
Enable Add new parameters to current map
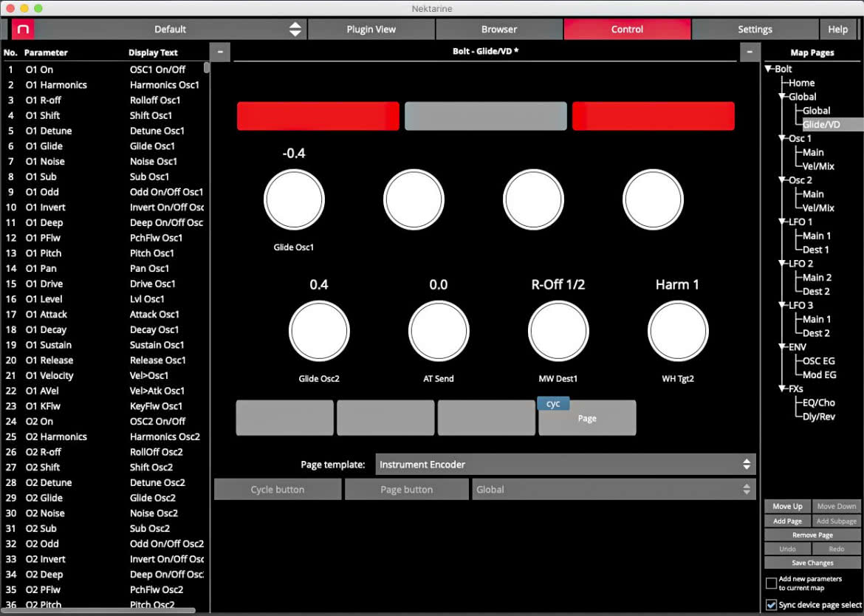772,583
